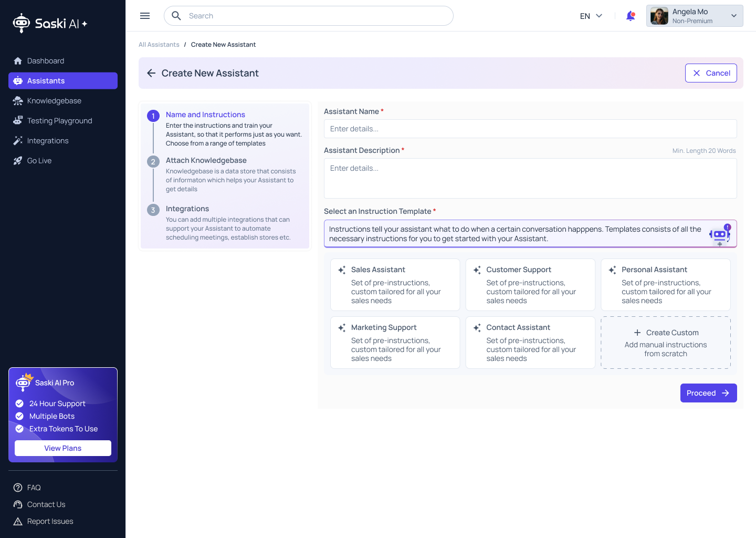Image resolution: width=756 pixels, height=538 pixels.
Task: Expand the Angela Mo account dropdown chevron
Action: pos(734,16)
